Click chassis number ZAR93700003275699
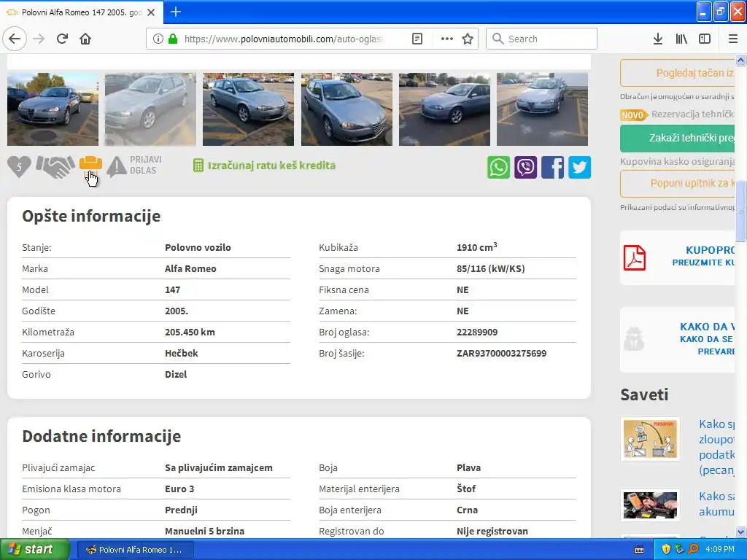The width and height of the screenshot is (747, 560). click(x=501, y=354)
